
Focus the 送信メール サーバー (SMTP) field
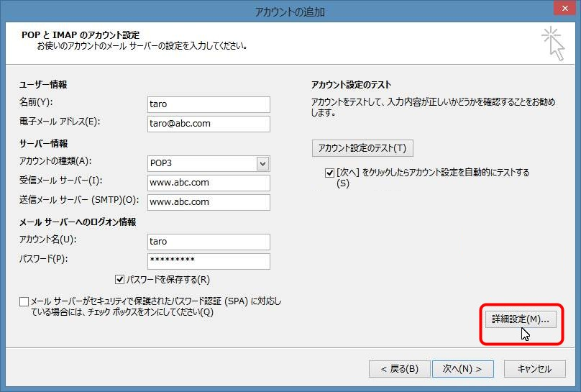(208, 202)
